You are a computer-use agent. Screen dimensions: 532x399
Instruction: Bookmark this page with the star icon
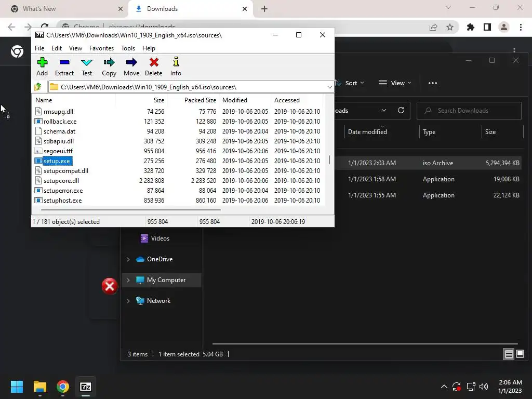point(450,27)
